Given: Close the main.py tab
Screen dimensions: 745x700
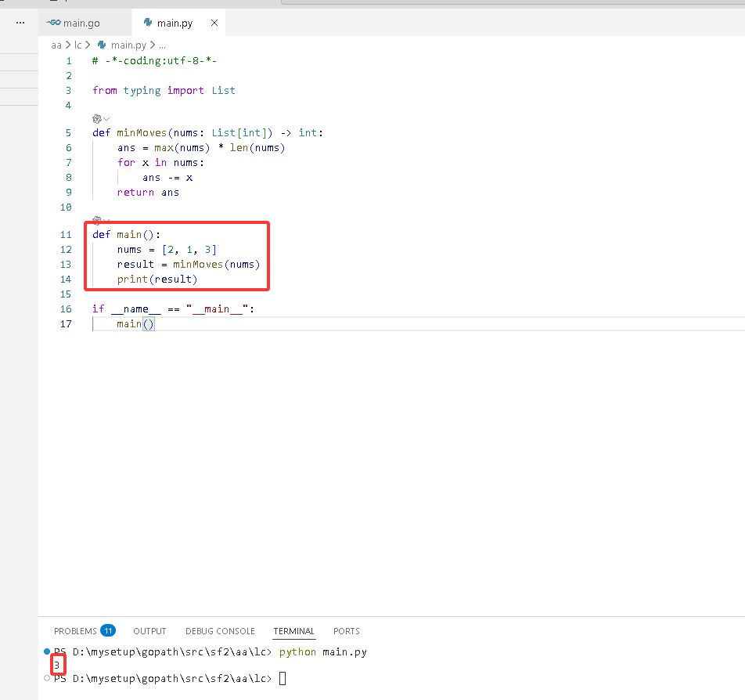Looking at the screenshot, I should (214, 23).
